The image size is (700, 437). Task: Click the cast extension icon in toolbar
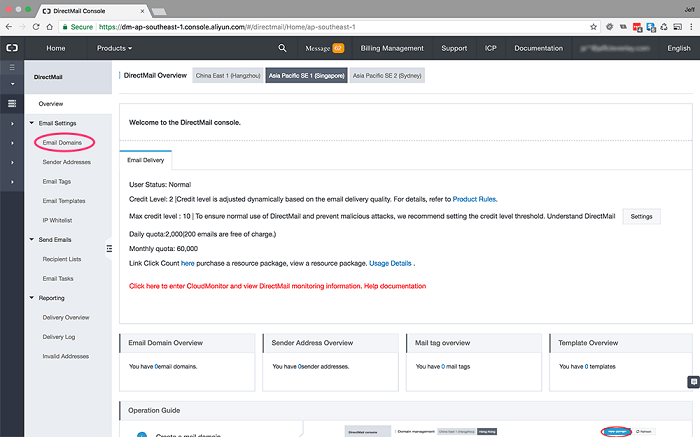[677, 27]
